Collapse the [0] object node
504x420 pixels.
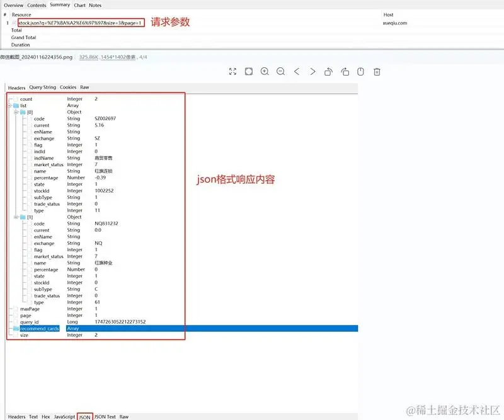coord(16,112)
